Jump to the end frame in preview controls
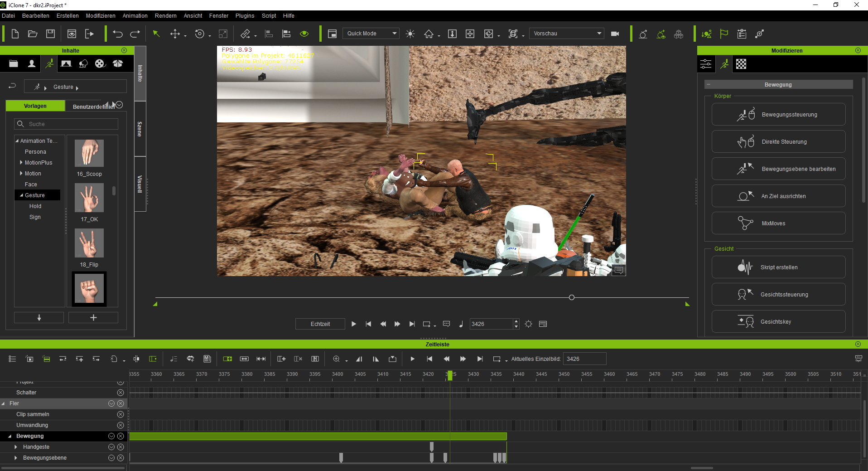Image resolution: width=868 pixels, height=471 pixels. (x=412, y=324)
